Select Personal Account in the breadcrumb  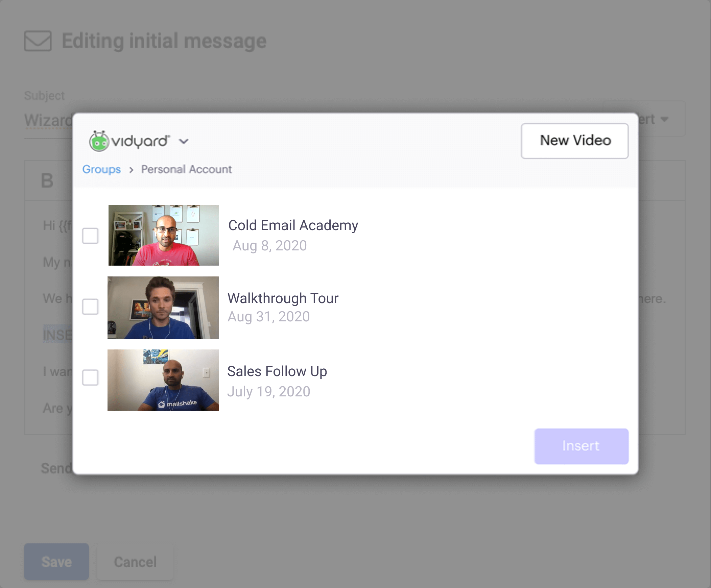point(187,169)
